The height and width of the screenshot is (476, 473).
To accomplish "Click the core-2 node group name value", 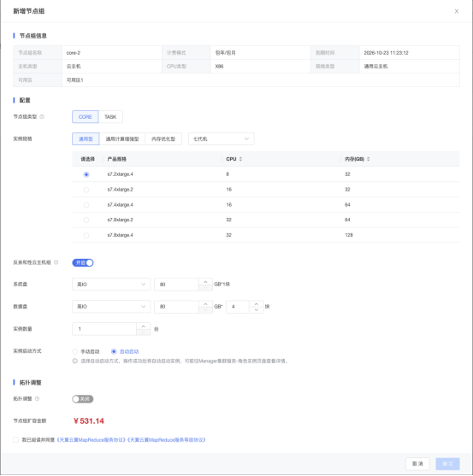I will tap(74, 53).
